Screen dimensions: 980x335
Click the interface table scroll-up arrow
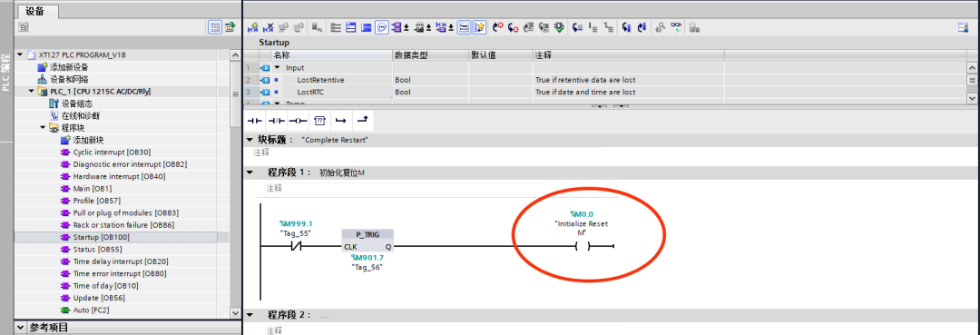pos(972,67)
